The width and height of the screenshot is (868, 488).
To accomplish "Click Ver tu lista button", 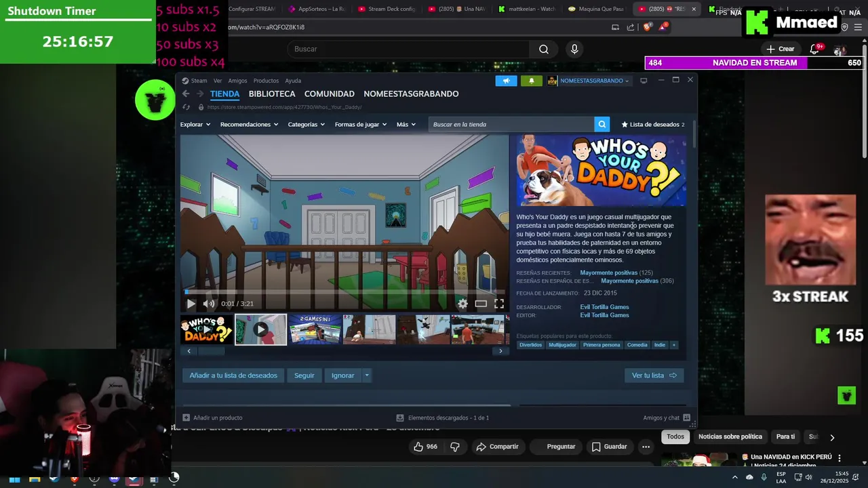I will tap(654, 375).
